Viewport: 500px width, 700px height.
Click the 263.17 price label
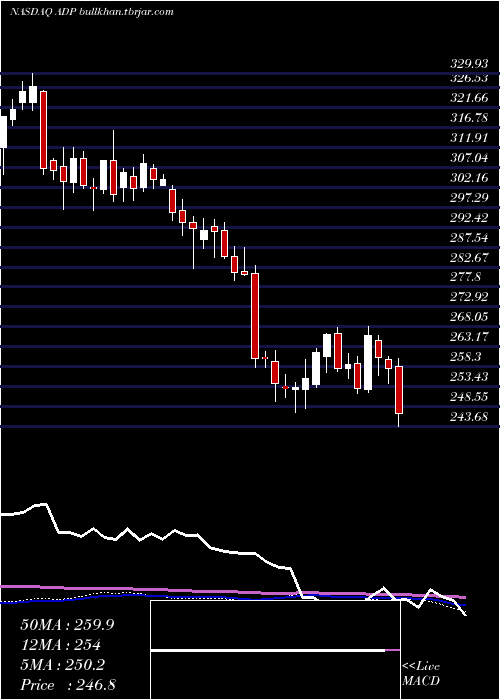coord(469,336)
